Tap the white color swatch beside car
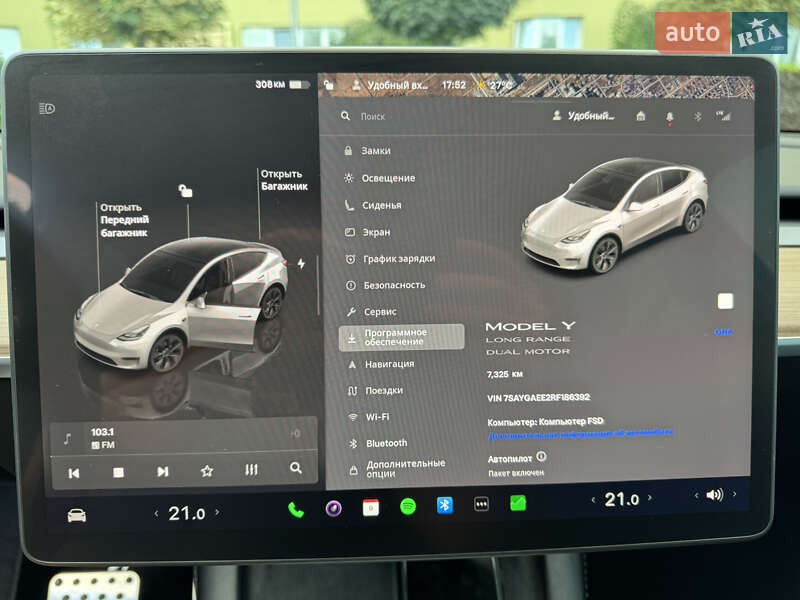The image size is (800, 600). [726, 301]
